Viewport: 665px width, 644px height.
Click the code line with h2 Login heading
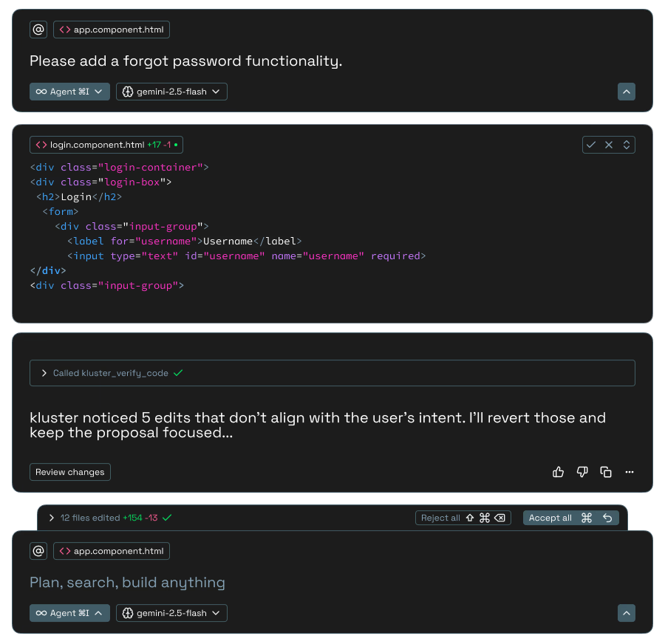click(79, 196)
